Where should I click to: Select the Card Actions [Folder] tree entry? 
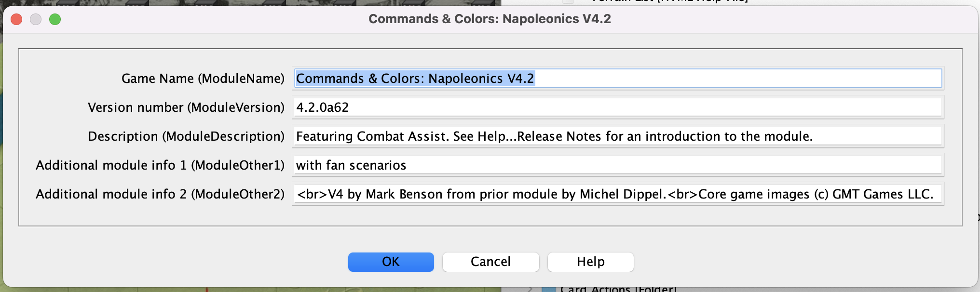618,289
